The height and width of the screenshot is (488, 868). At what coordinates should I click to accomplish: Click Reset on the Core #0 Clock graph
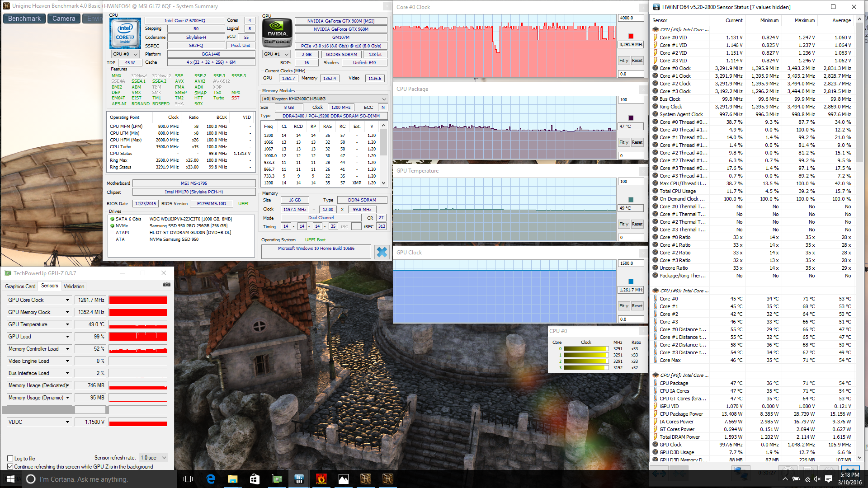pyautogui.click(x=637, y=61)
